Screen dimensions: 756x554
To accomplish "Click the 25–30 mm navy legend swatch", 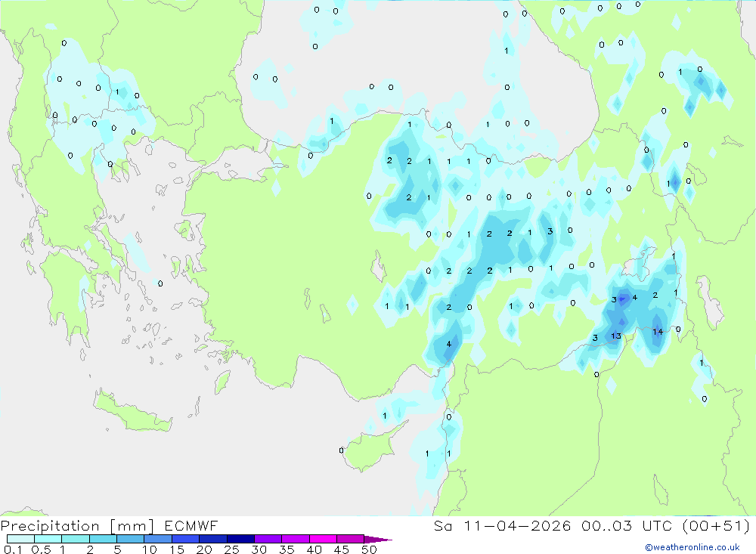I will pyautogui.click(x=240, y=539).
